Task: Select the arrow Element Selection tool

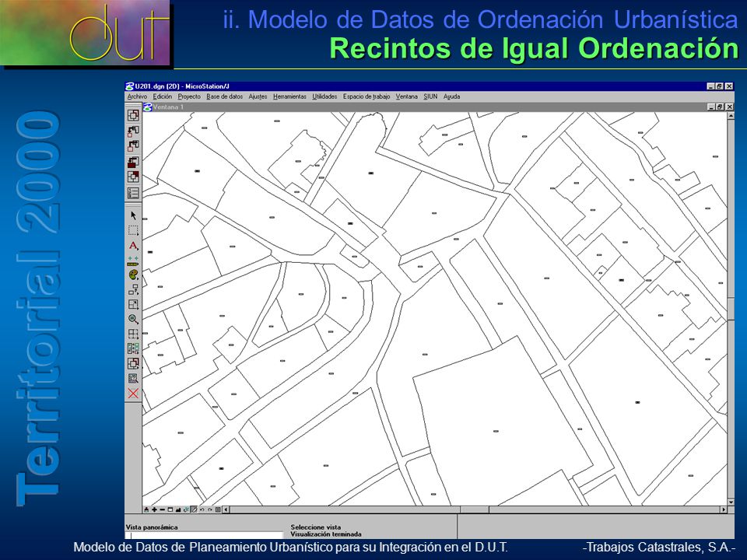Action: coord(133,215)
